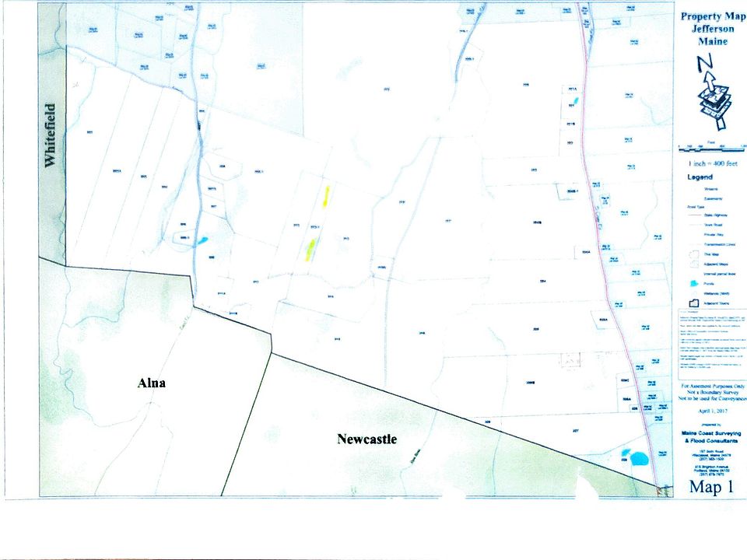Select the "Alna" town label
This screenshot has height=560, width=747.
point(152,383)
